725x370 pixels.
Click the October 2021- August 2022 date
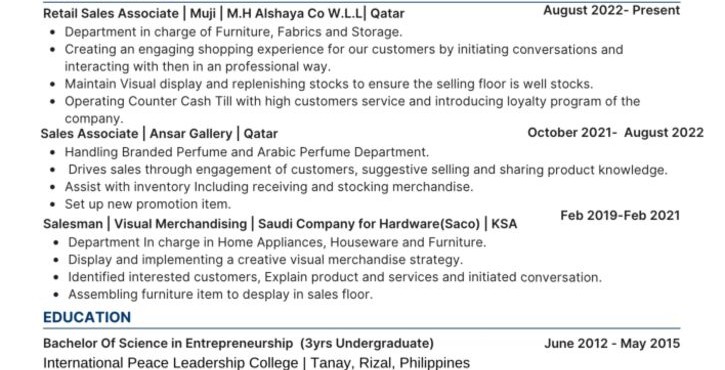[615, 133]
